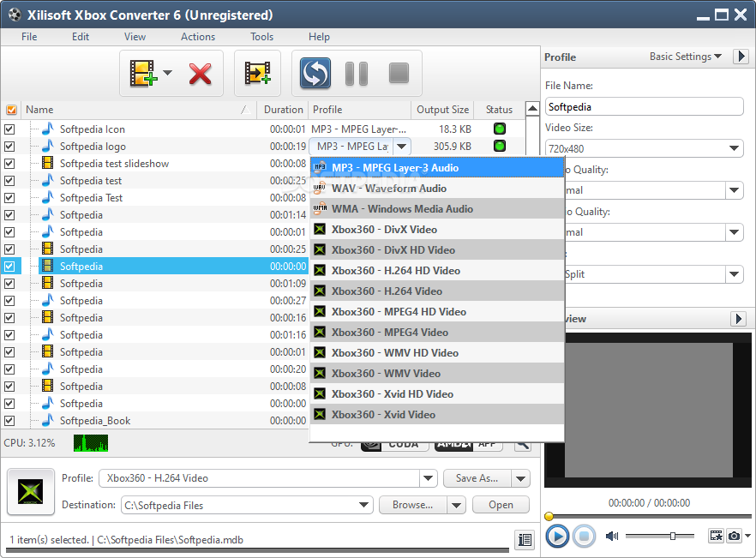This screenshot has height=558, width=756.
Task: Click the clip settings filmstrip icon near camera
Action: (716, 536)
